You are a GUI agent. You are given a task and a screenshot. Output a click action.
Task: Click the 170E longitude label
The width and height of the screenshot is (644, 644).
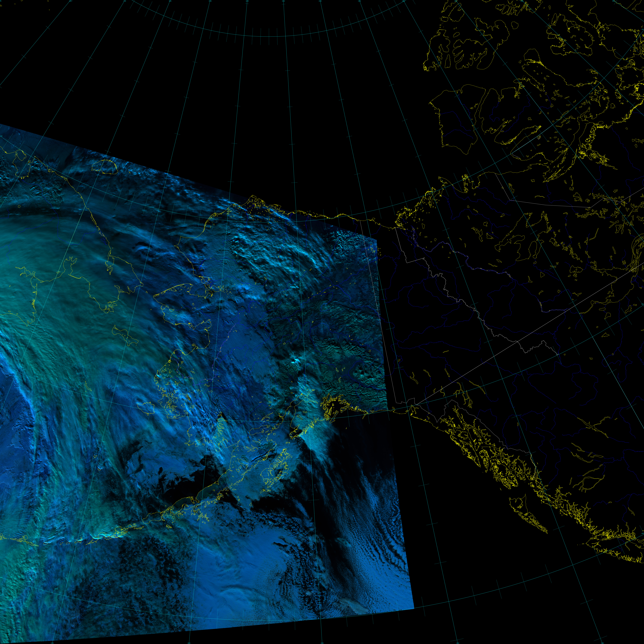[x=125, y=1]
